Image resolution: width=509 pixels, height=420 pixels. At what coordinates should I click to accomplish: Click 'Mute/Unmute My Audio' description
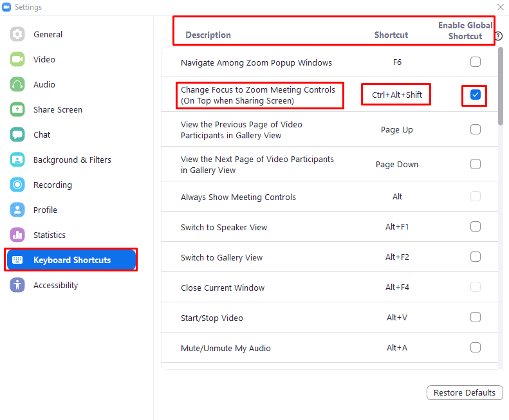[226, 348]
